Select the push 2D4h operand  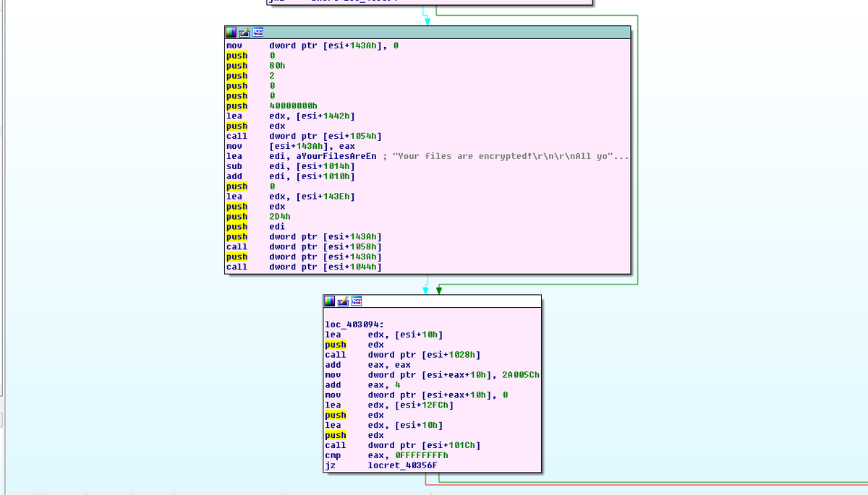279,217
